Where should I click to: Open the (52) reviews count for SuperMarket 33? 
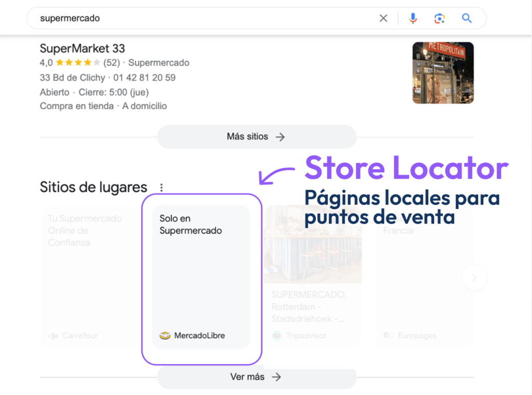[112, 63]
